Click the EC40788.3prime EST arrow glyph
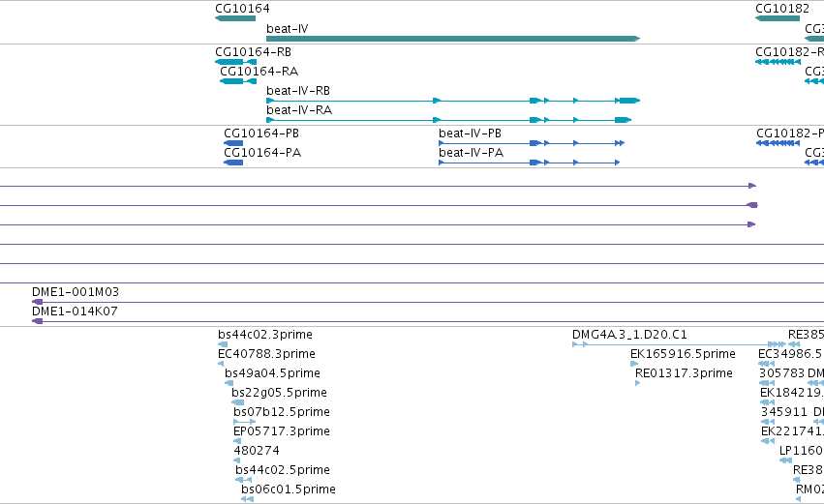The image size is (824, 504). (x=221, y=364)
